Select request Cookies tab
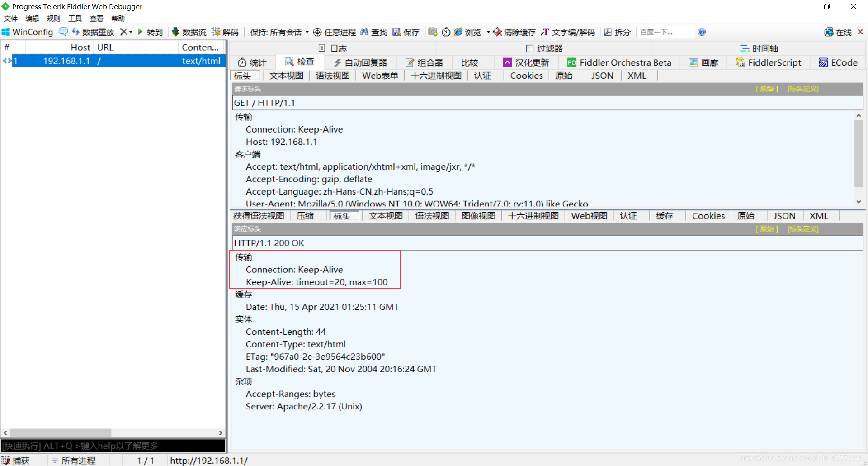The height and width of the screenshot is (466, 868). click(x=526, y=76)
